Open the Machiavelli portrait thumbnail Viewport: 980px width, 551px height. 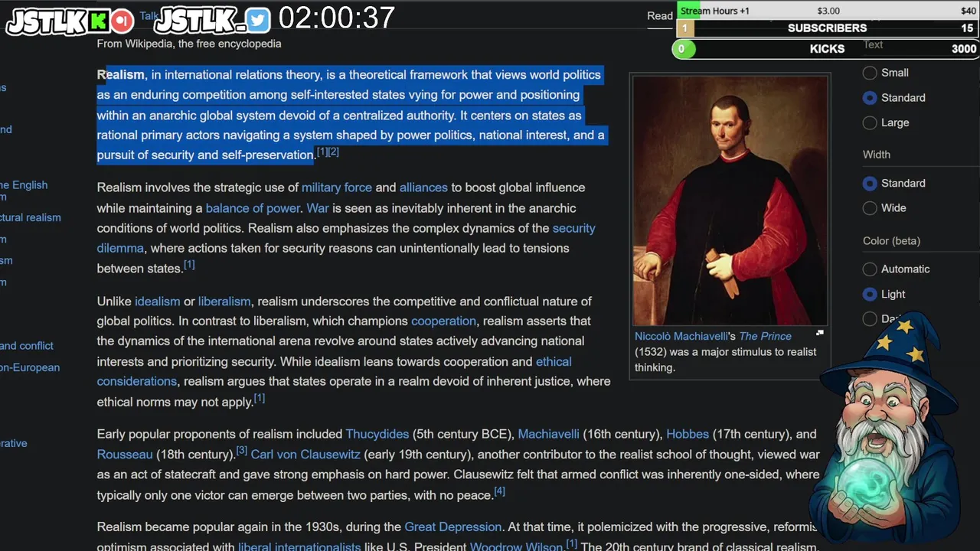(730, 201)
